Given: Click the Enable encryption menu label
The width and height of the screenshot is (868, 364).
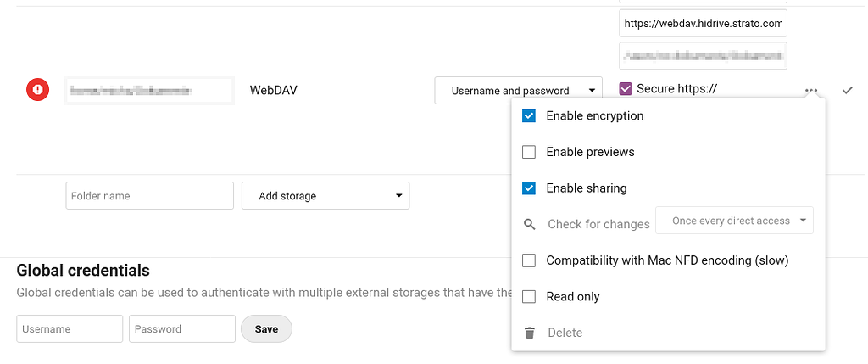Looking at the screenshot, I should click(x=594, y=116).
